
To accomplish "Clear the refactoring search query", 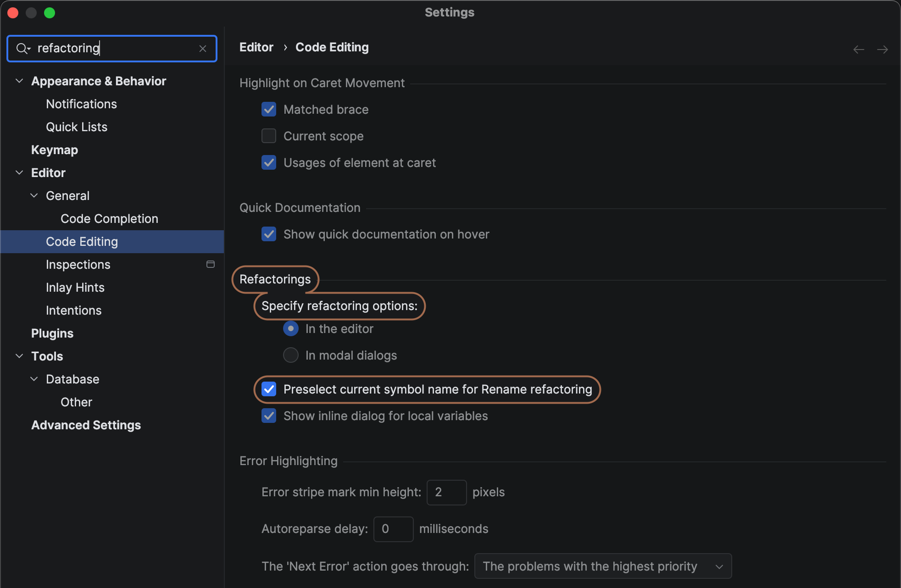I will 203,48.
